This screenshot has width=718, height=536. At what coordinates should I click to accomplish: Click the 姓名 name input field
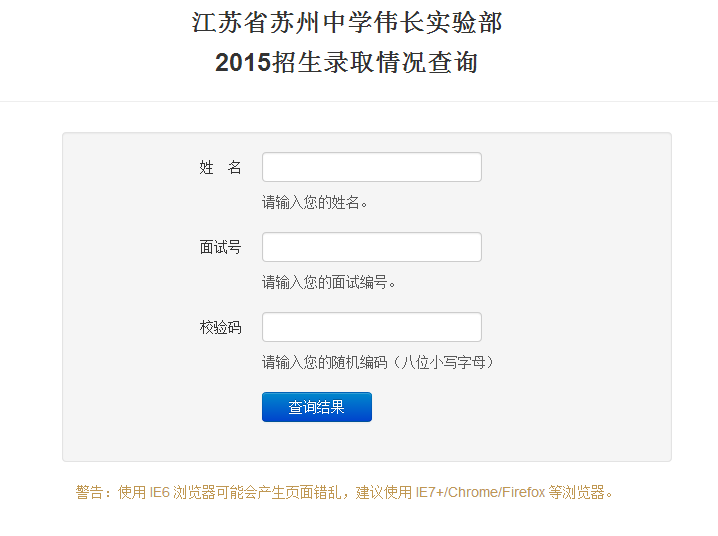click(x=371, y=167)
